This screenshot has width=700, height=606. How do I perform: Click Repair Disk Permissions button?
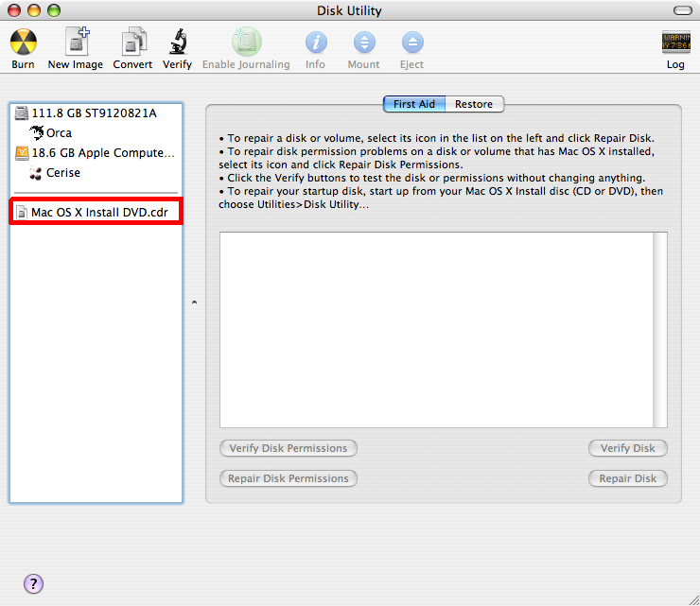click(x=289, y=478)
